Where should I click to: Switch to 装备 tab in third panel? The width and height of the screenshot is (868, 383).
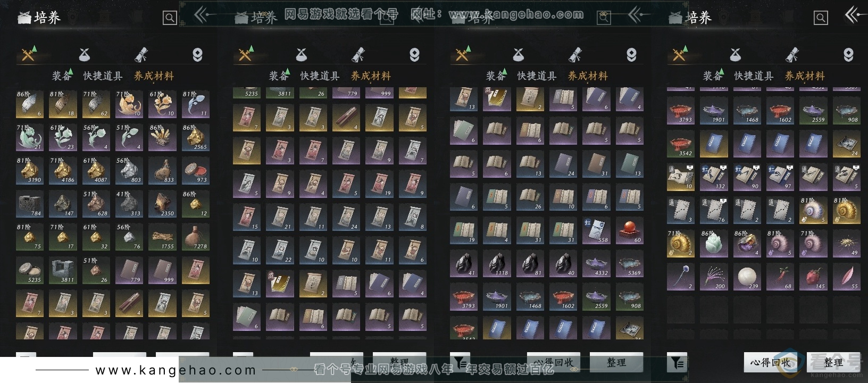point(496,76)
